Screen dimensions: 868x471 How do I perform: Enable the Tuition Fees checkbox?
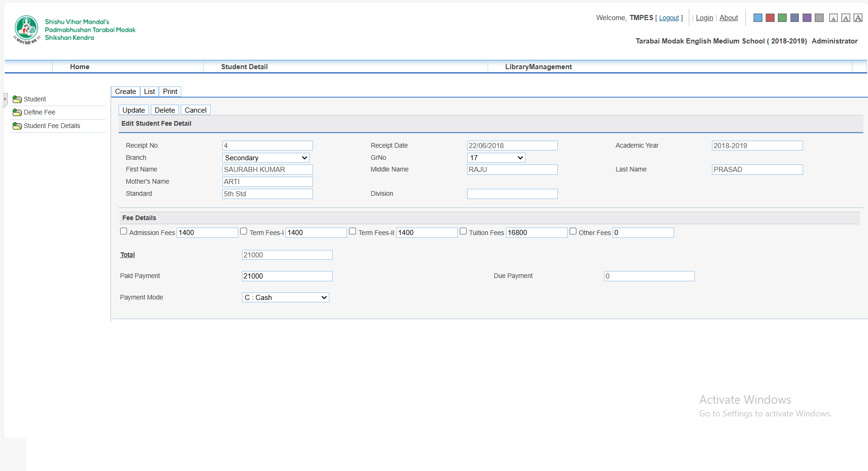(463, 231)
